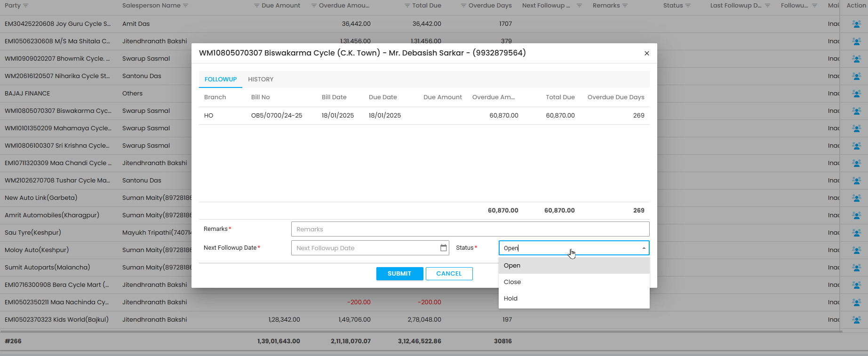Sort by Branch column header
The width and height of the screenshot is (868, 356).
(x=215, y=97)
